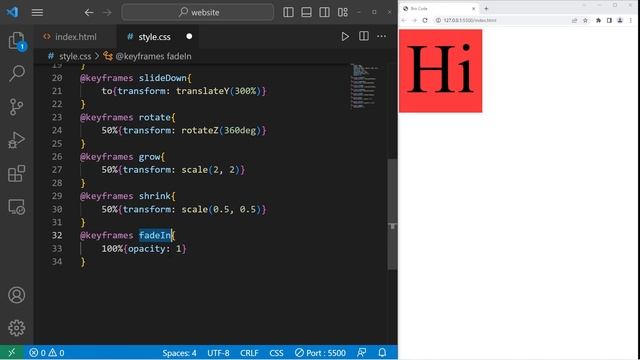
Task: Open browser three-dot menu
Action: click(631, 20)
